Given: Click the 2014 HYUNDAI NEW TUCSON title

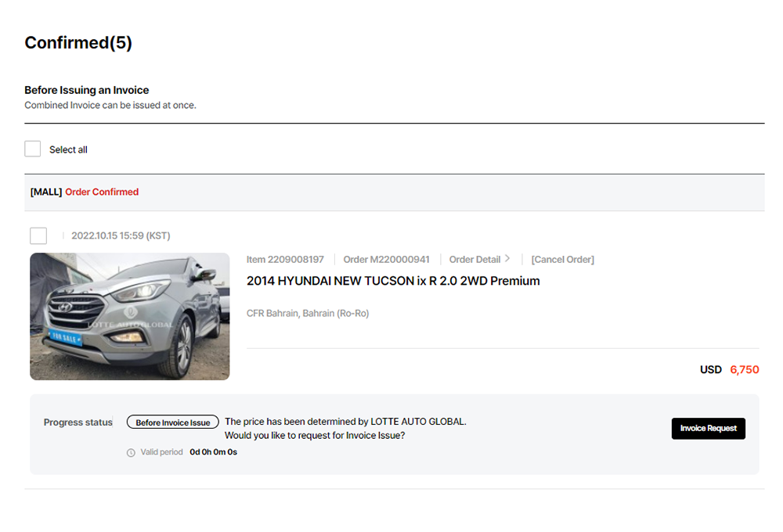Looking at the screenshot, I should (x=393, y=281).
